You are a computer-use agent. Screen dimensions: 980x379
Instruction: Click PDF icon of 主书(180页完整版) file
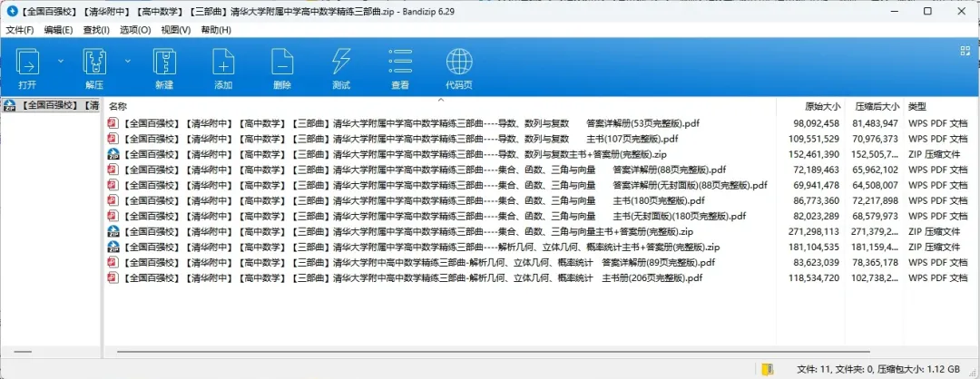coord(113,200)
